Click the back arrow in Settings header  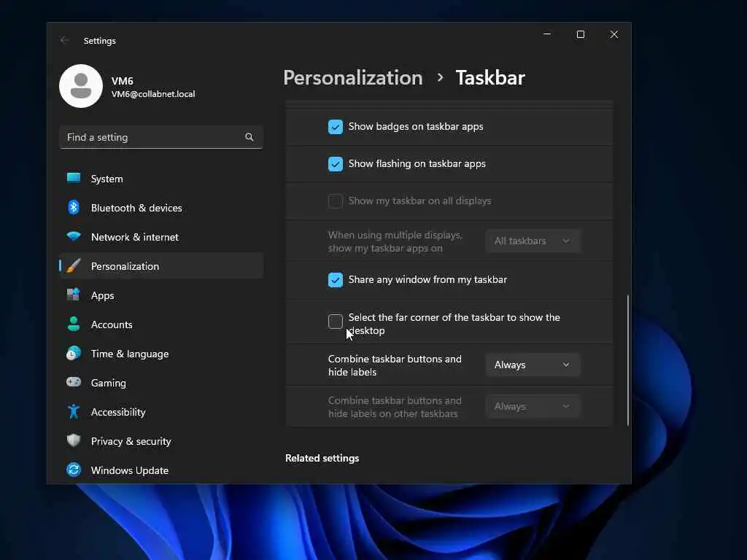[64, 41]
